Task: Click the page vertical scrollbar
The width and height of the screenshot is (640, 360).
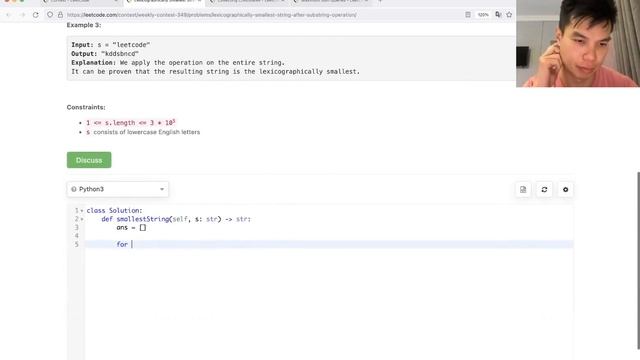Action: [638, 261]
